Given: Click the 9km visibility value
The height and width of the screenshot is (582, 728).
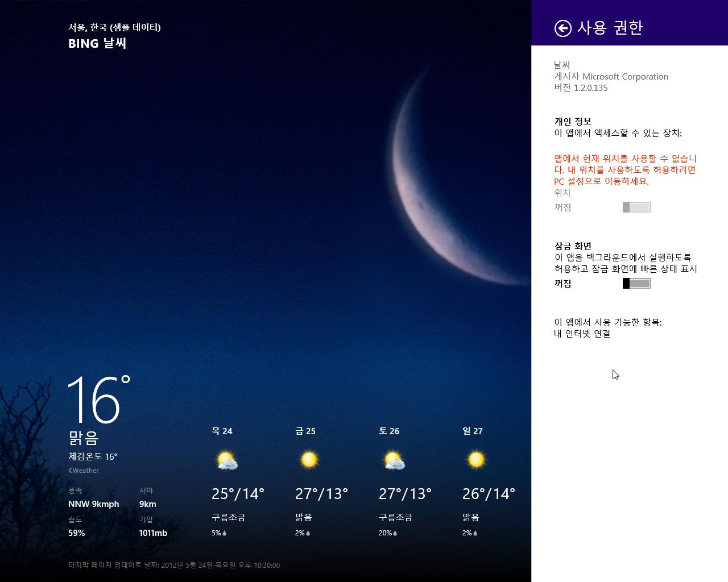Looking at the screenshot, I should pos(148,504).
